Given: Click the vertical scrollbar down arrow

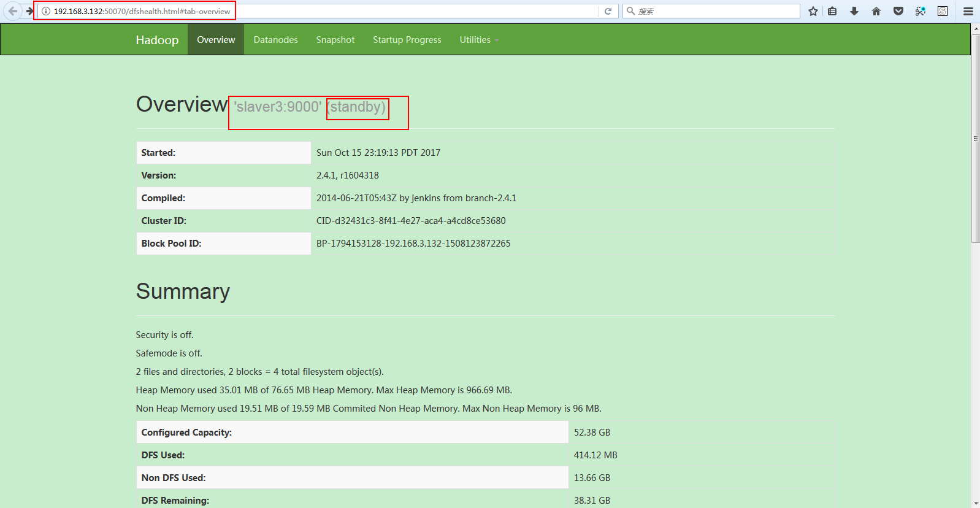Looking at the screenshot, I should 976,503.
